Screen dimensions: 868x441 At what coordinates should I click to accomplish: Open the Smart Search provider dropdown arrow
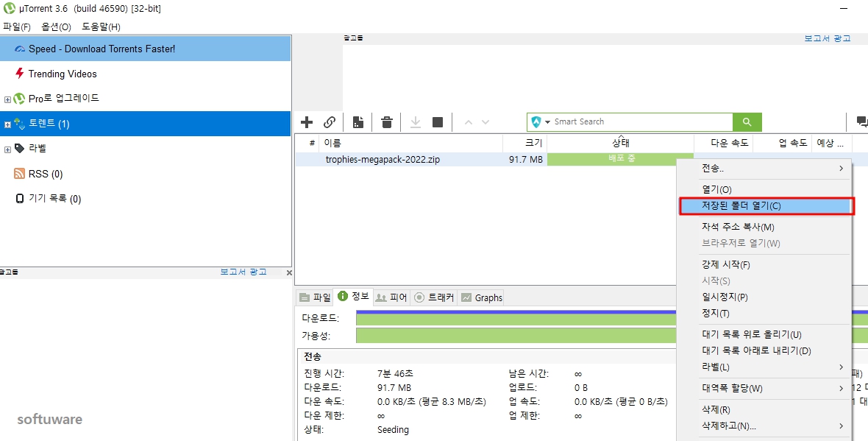tap(547, 122)
